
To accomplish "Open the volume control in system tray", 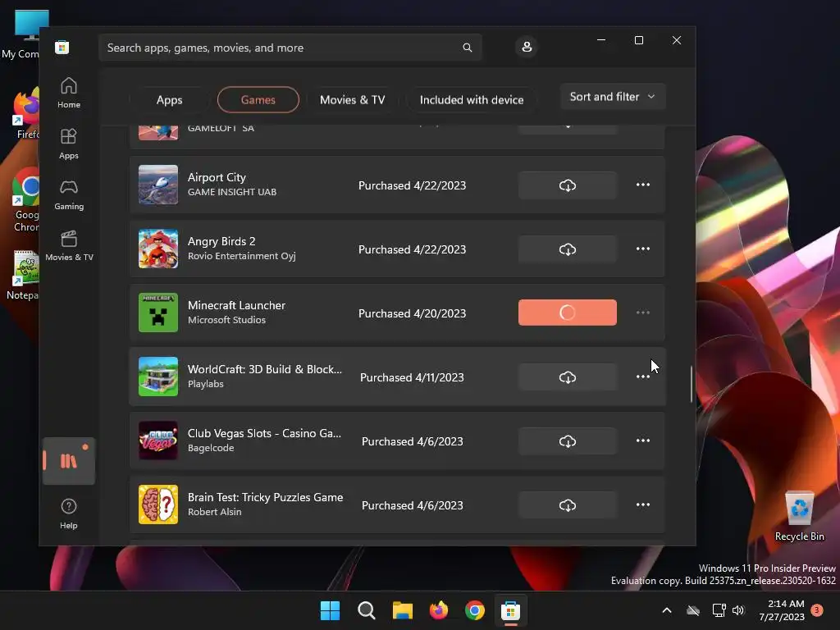I will click(x=738, y=610).
